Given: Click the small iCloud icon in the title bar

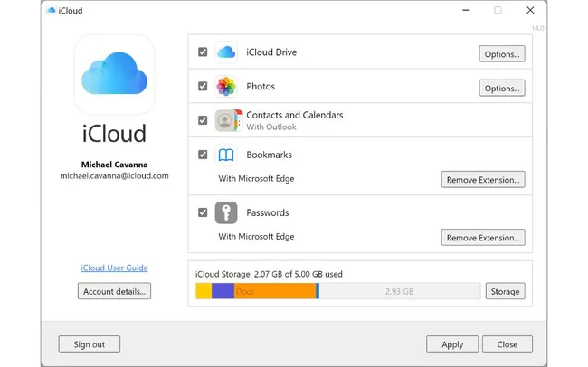Looking at the screenshot, I should 51,10.
